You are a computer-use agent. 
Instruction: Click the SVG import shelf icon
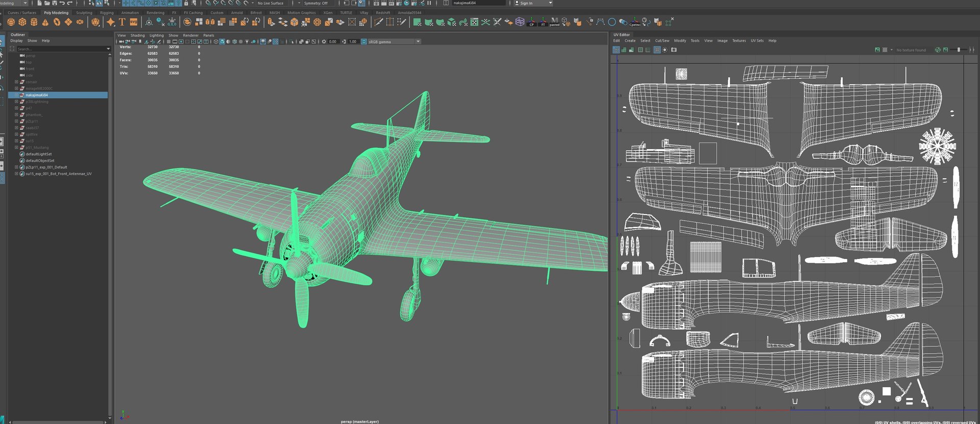coord(133,22)
